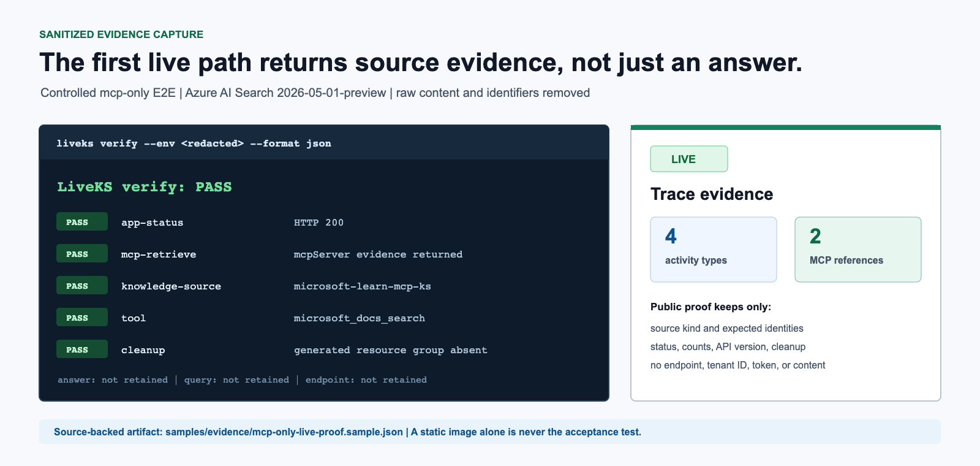Image resolution: width=980 pixels, height=466 pixels.
Task: Click the 'cleanup' check name
Action: point(143,350)
